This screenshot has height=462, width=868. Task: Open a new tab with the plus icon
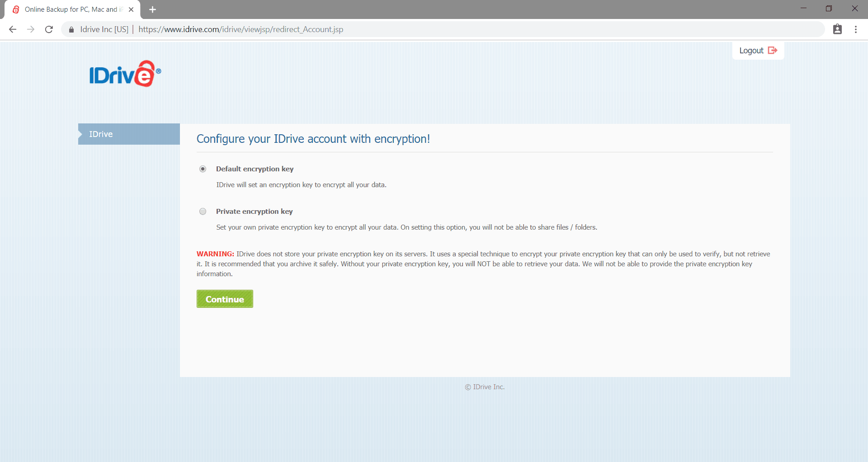point(152,9)
